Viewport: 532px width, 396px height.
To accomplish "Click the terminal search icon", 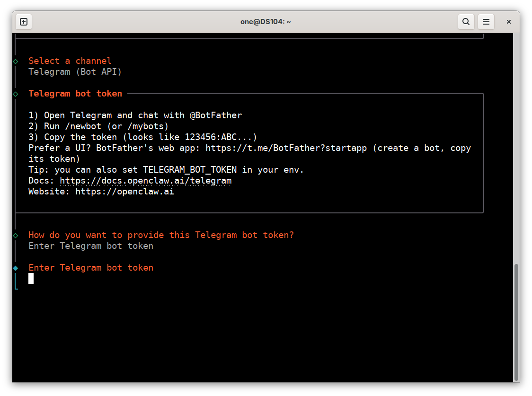I will click(466, 22).
